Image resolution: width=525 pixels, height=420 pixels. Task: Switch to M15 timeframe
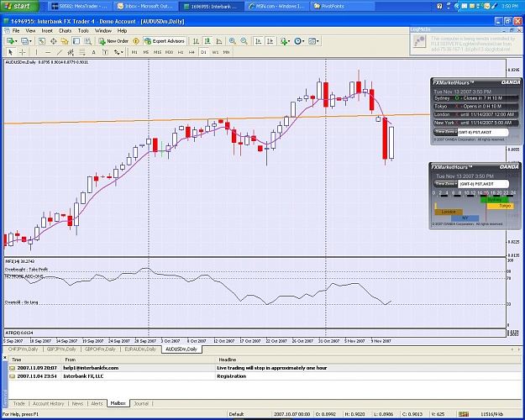(157, 52)
